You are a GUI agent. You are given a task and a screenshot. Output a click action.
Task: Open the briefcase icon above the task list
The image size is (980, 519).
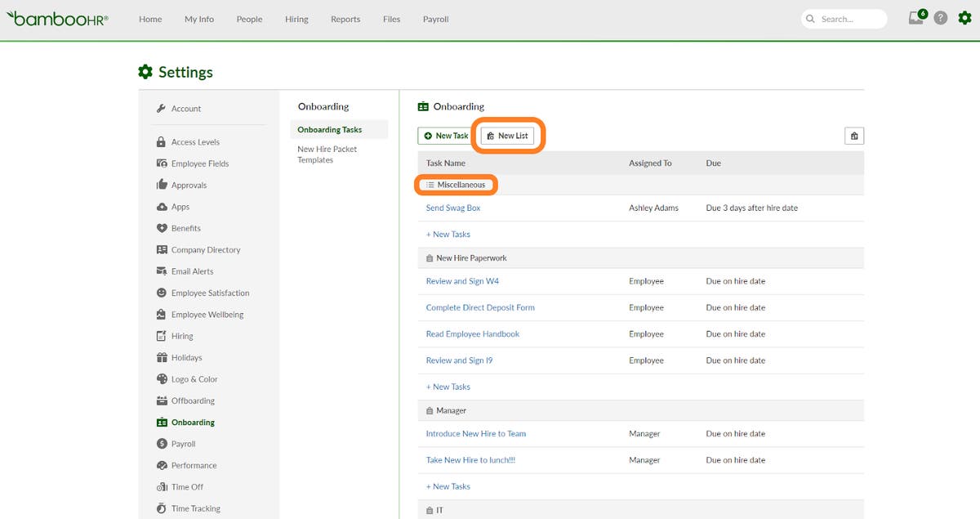[x=853, y=136]
